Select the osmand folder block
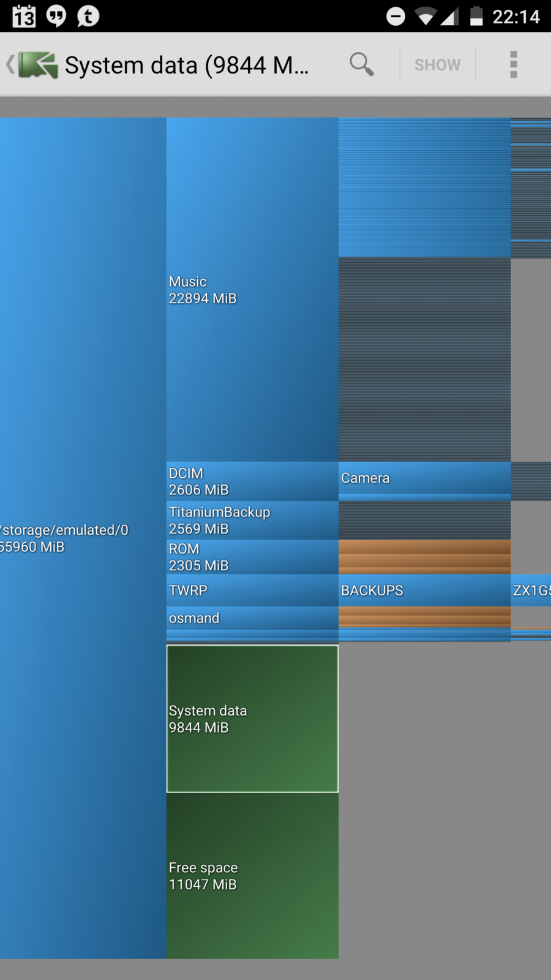This screenshot has height=980, width=551. (x=252, y=618)
